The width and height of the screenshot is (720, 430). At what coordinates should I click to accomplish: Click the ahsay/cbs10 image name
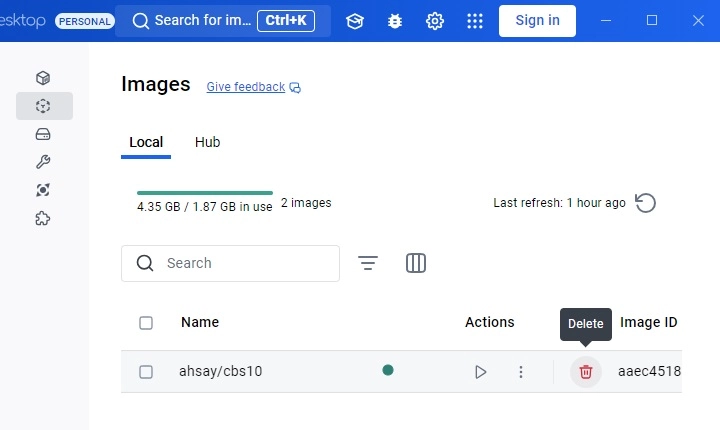(220, 371)
